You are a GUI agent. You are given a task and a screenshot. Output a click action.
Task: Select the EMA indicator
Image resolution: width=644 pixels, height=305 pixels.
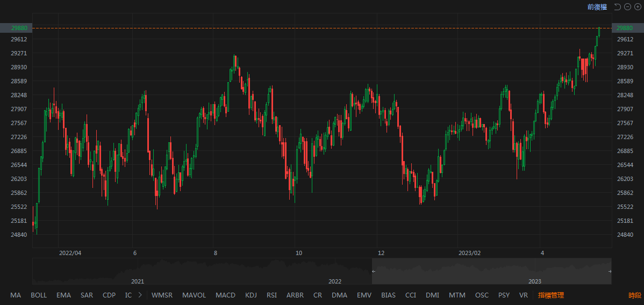pos(63,295)
